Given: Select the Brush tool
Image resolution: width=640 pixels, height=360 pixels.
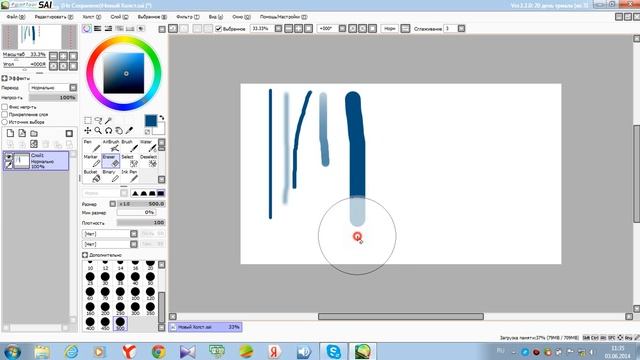Looking at the screenshot, I should click(129, 145).
